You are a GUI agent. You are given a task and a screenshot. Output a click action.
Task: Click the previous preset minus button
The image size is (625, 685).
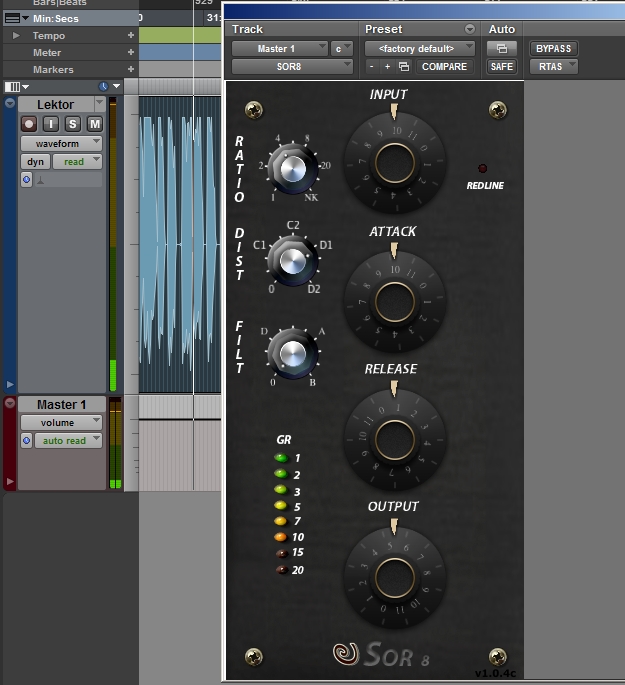point(371,67)
